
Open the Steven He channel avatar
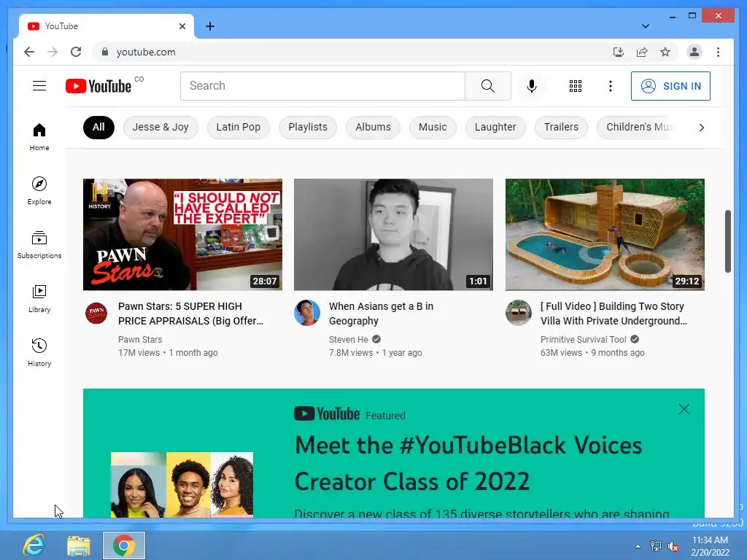307,313
